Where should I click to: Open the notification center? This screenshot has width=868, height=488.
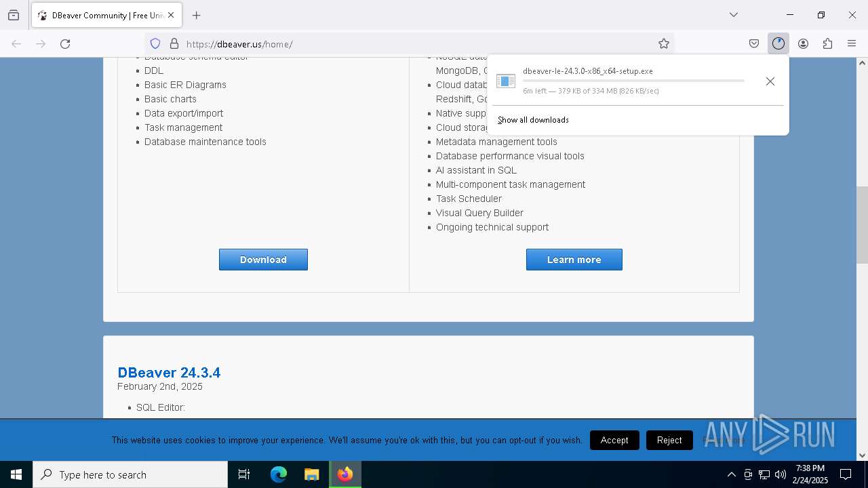846,474
